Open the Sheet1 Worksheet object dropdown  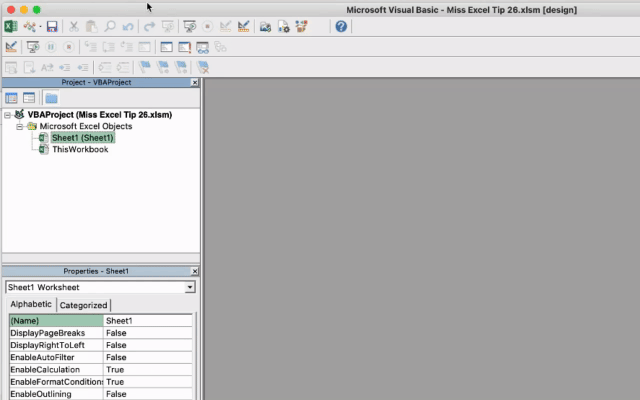190,287
